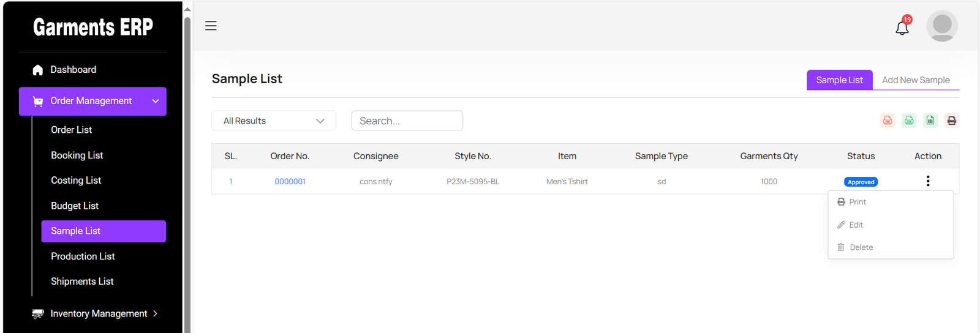Screen dimensions: 980x333
Task: Click the Search input field
Action: click(x=407, y=121)
